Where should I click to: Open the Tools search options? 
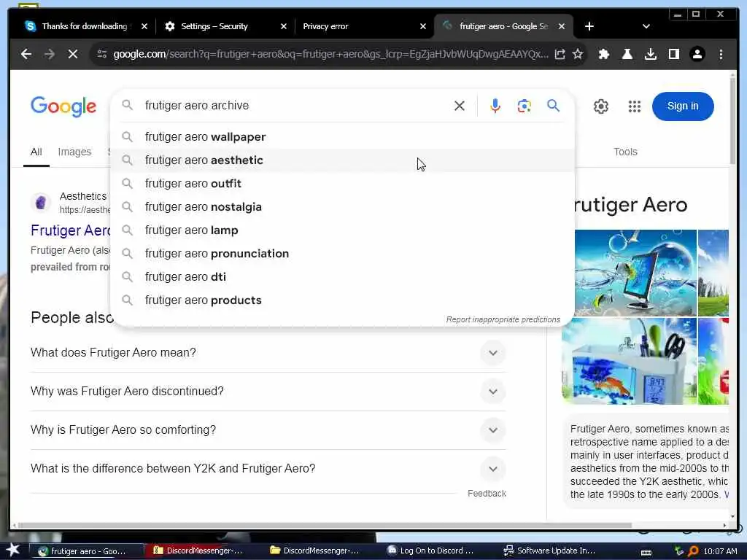tap(625, 152)
